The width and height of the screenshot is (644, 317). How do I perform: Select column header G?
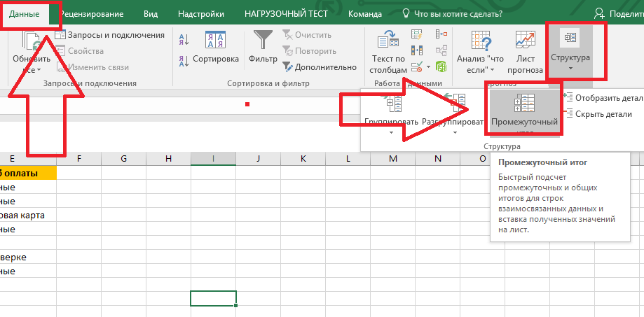(x=123, y=159)
